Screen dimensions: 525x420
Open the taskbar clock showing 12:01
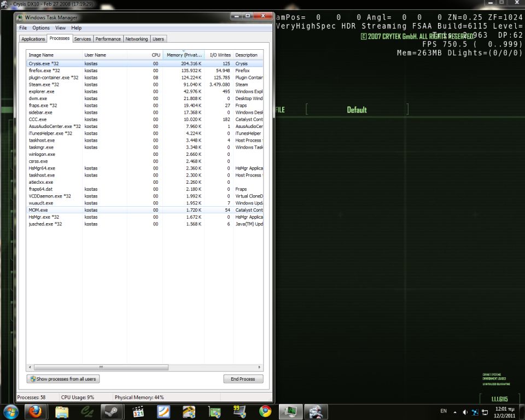pyautogui.click(x=505, y=412)
